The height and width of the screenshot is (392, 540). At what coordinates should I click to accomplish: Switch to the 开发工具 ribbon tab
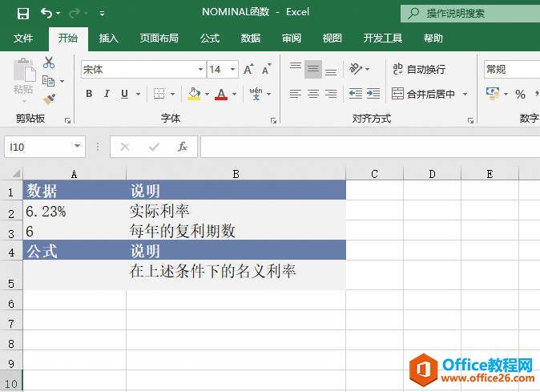383,38
